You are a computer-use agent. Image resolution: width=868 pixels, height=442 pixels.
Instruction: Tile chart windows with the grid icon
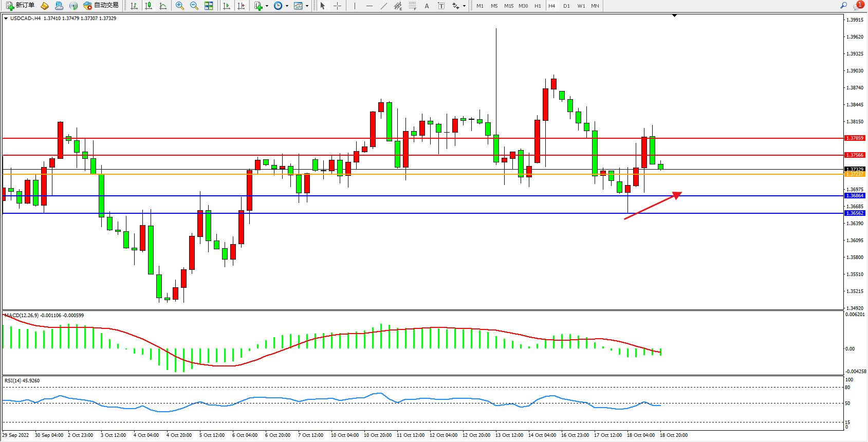click(x=209, y=6)
